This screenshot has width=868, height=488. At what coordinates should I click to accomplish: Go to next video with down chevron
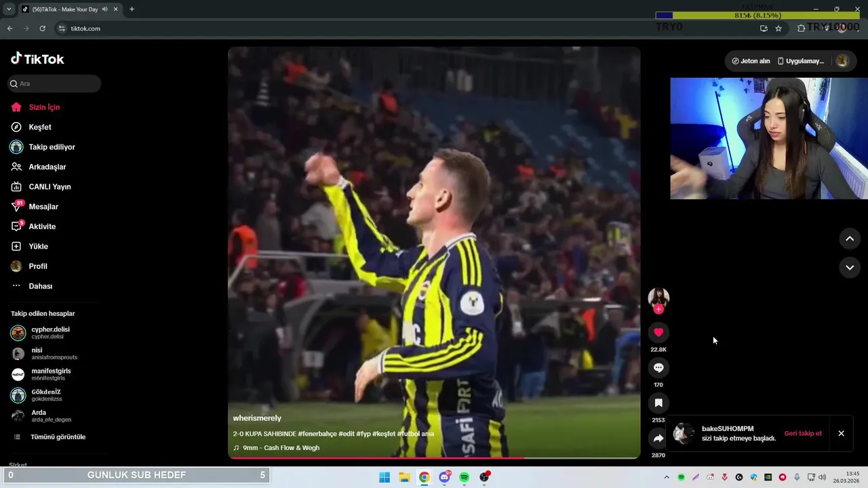pyautogui.click(x=850, y=267)
